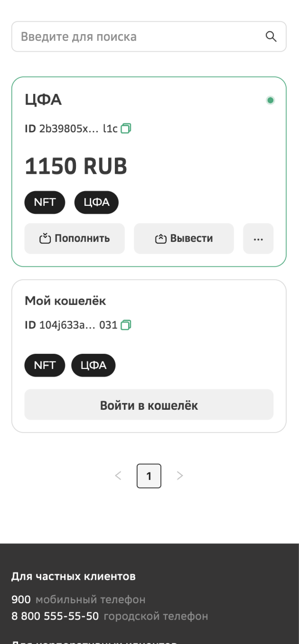Select the NFT tag on ЦФА card
The height and width of the screenshot is (644, 299).
45,202
